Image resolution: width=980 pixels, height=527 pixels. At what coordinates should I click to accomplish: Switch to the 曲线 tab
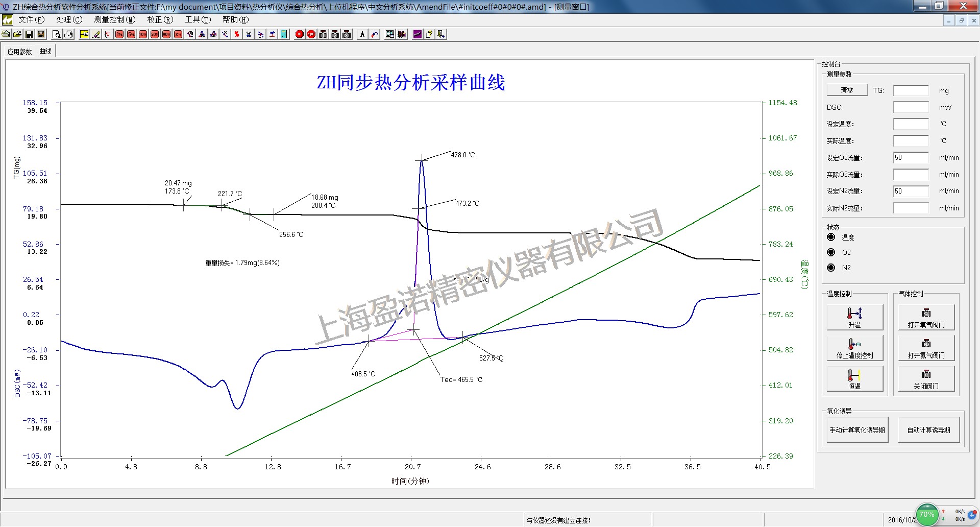(45, 52)
